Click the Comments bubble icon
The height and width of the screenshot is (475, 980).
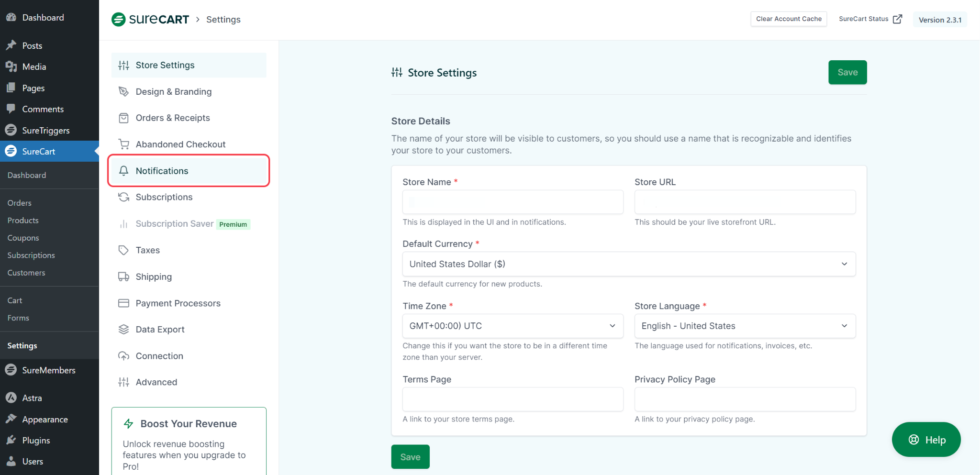[11, 109]
